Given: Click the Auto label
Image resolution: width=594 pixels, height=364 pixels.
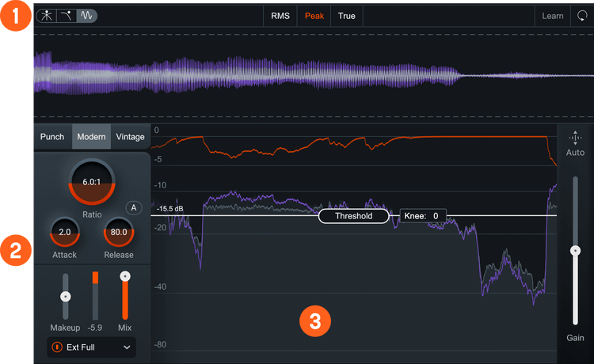Looking at the screenshot, I should point(575,153).
